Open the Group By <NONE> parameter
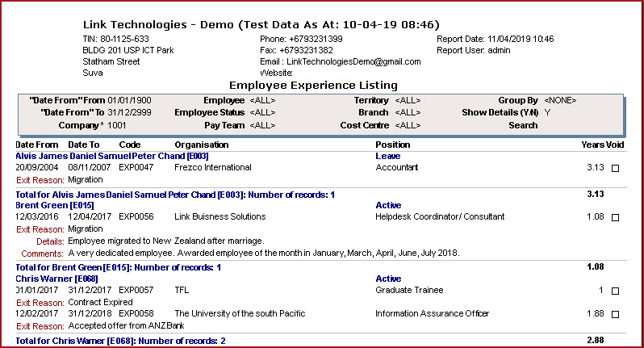 tap(560, 100)
